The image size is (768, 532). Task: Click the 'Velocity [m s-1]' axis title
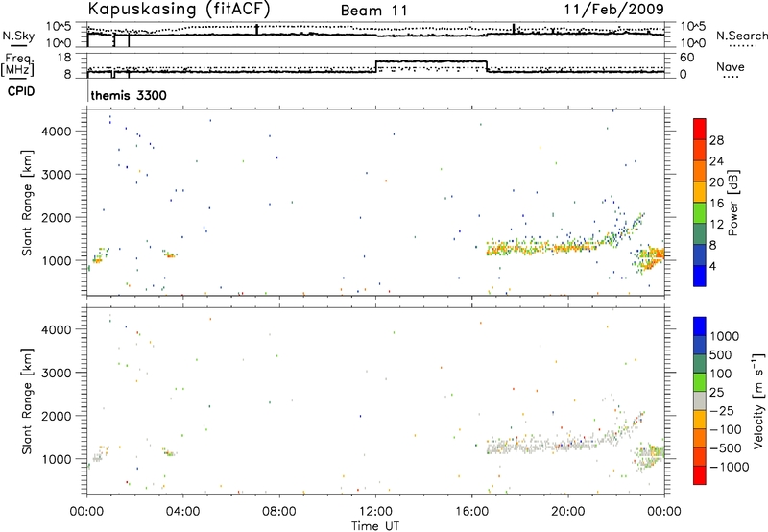[758, 400]
